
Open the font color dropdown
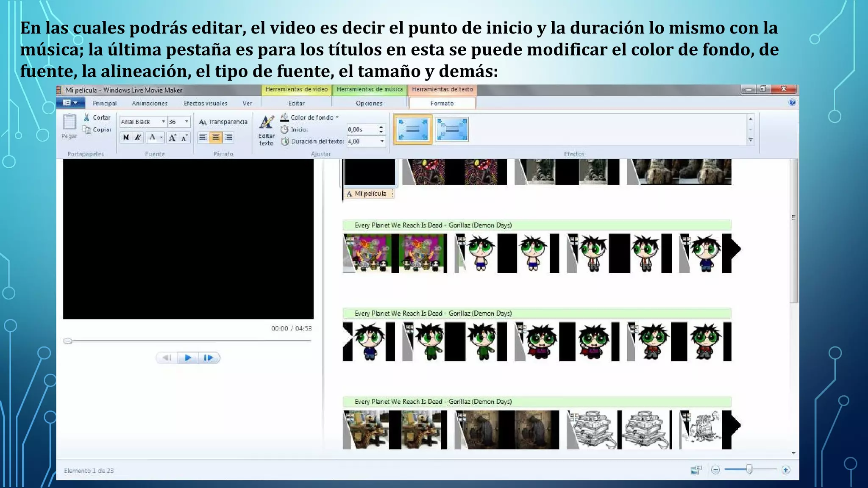click(x=161, y=137)
